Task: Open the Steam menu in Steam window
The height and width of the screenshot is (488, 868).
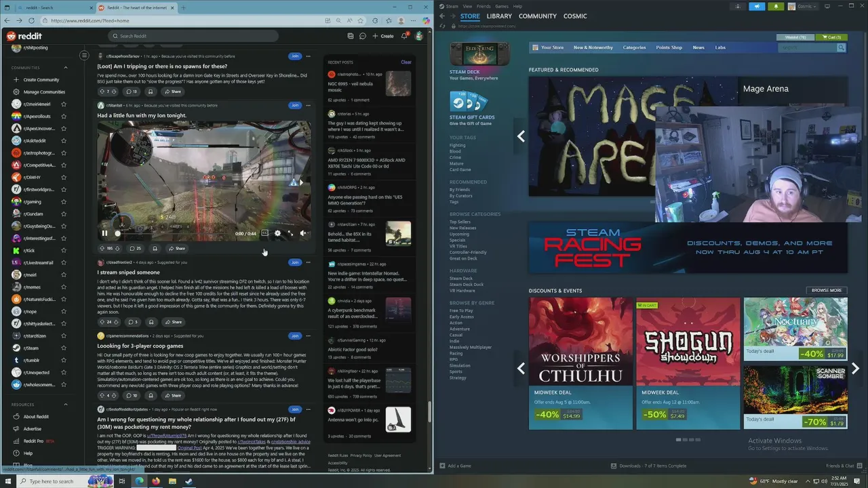Action: [x=452, y=6]
